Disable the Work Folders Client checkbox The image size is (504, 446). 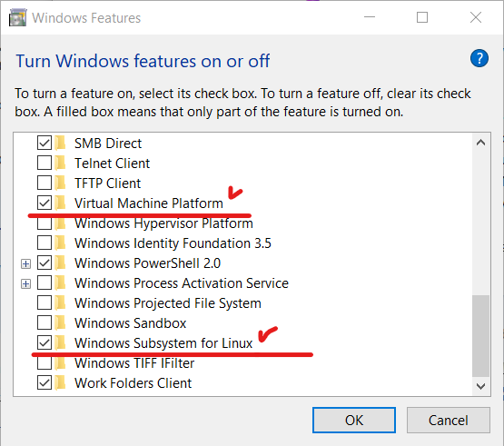pos(44,382)
